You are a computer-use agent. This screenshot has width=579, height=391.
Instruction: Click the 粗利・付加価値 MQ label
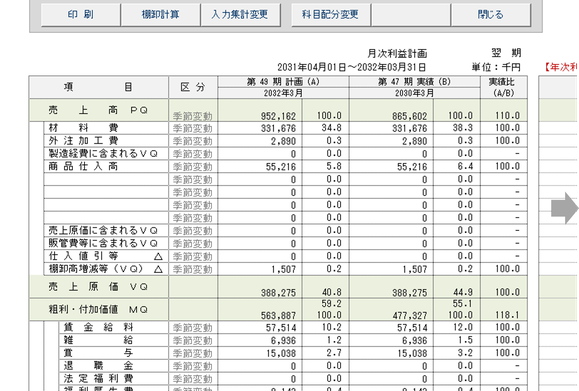(98, 309)
